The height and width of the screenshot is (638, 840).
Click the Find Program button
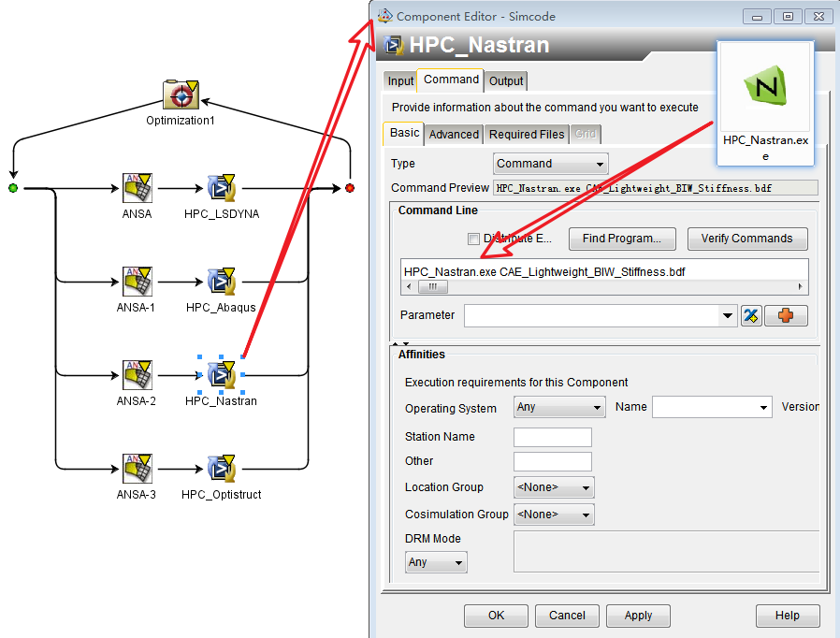click(x=622, y=239)
